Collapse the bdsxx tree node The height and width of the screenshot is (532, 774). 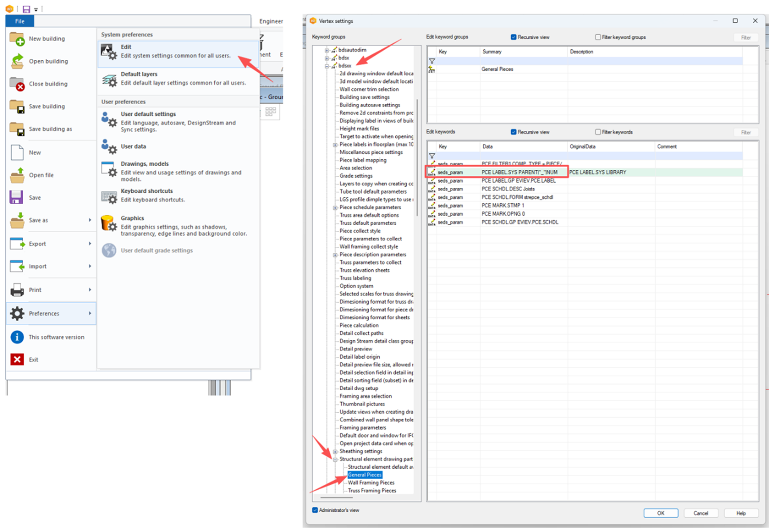tap(327, 66)
